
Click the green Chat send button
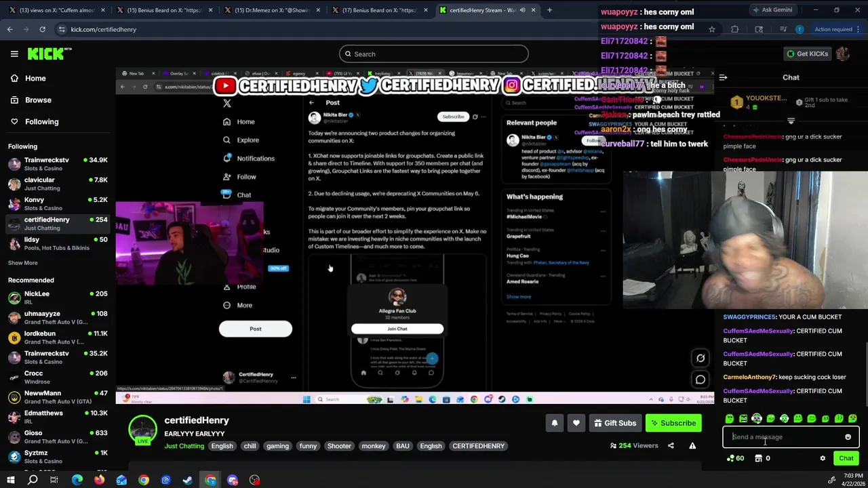point(846,458)
